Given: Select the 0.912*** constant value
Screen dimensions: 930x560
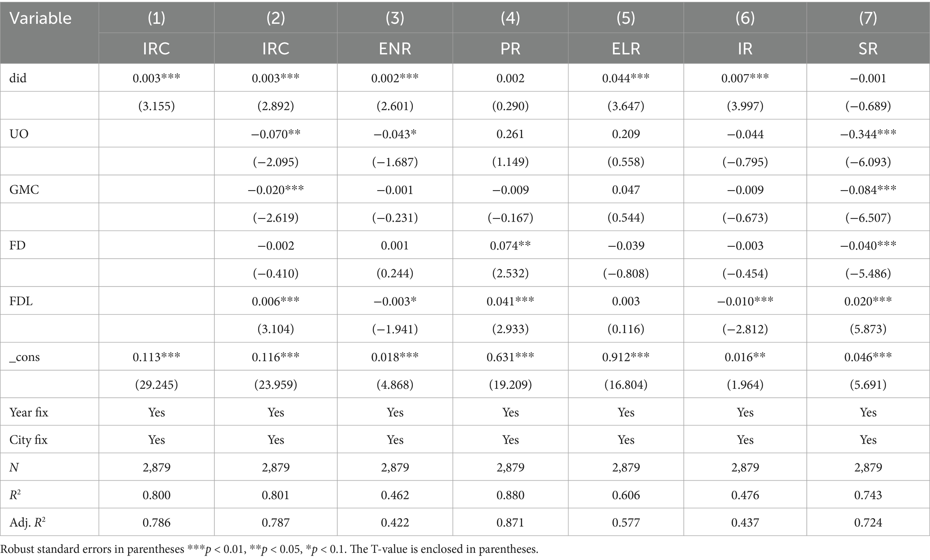Looking at the screenshot, I should tap(626, 357).
